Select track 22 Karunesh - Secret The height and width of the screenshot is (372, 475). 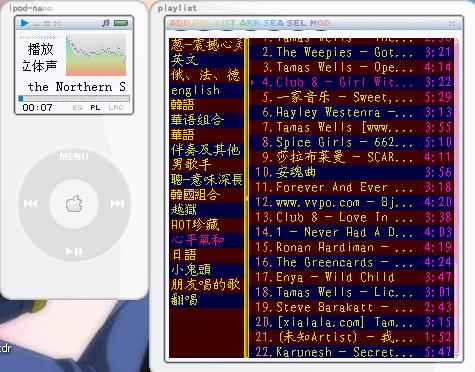click(x=352, y=352)
